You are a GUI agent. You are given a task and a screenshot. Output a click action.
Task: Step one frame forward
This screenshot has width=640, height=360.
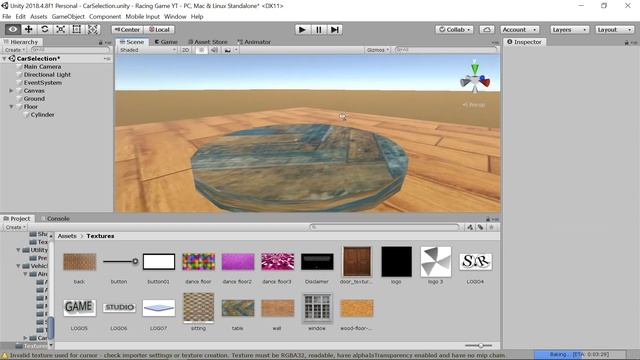tap(335, 29)
